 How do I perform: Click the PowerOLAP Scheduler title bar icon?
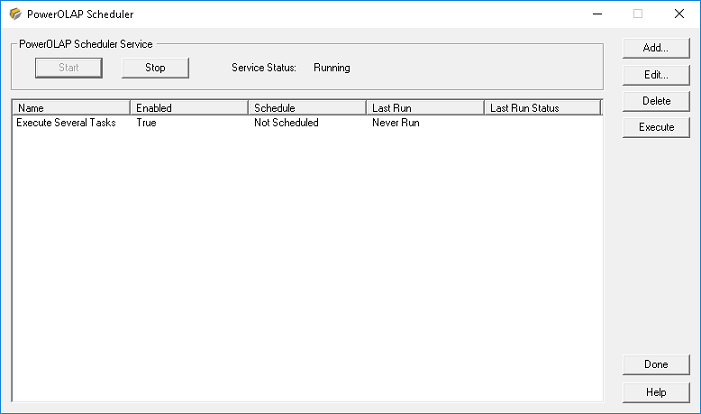pos(15,14)
